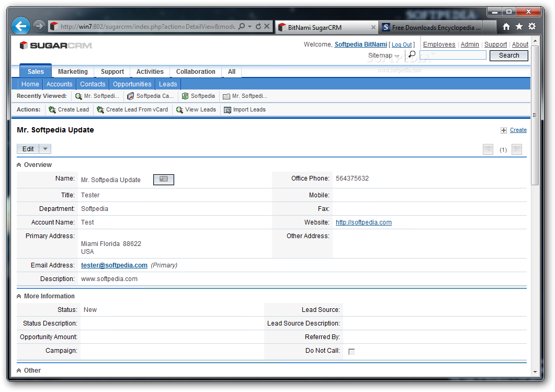Open the Edit button dropdown arrow

pos(45,149)
